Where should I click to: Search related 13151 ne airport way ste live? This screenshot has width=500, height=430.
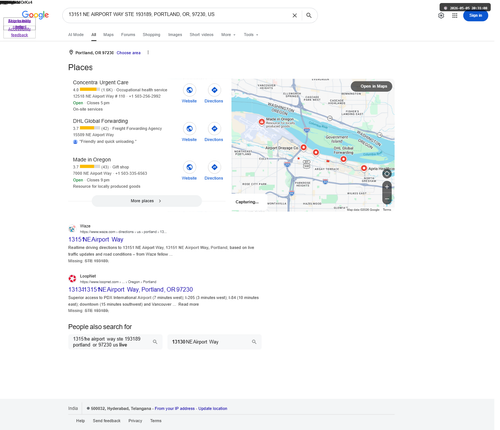point(115,342)
